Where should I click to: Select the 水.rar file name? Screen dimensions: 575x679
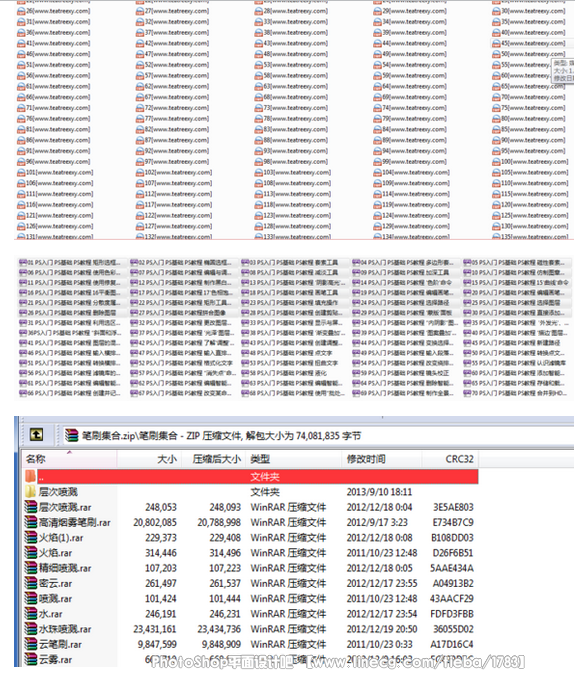click(51, 614)
